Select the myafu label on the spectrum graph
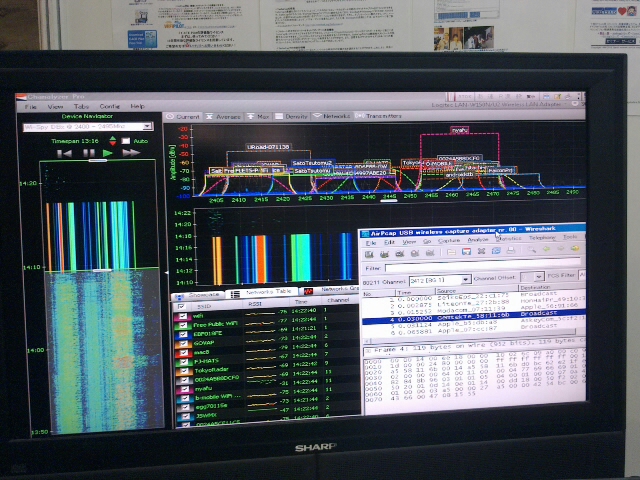The height and width of the screenshot is (480, 640). [x=460, y=130]
